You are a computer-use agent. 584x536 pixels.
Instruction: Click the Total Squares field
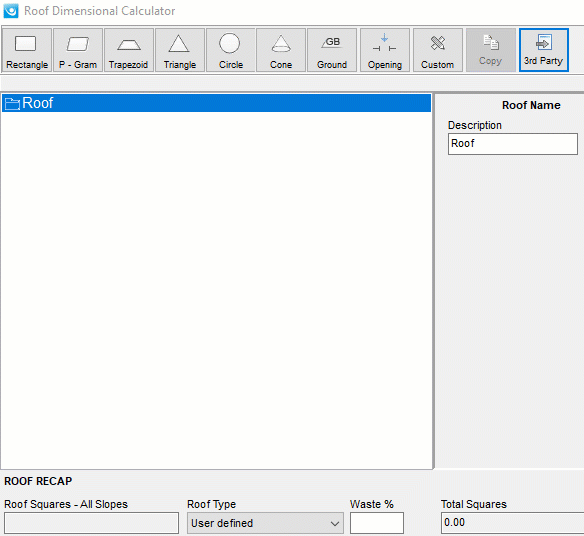(x=512, y=523)
